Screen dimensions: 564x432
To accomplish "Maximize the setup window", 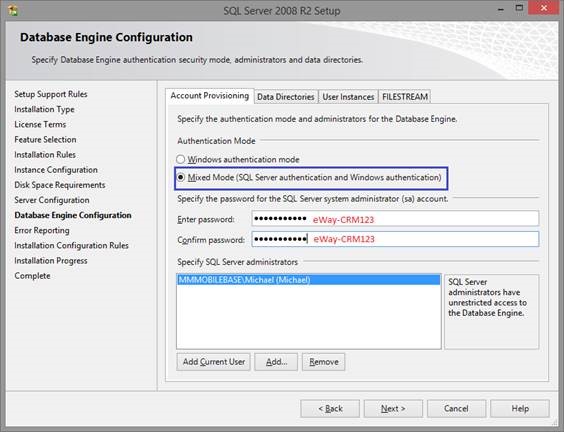I will pyautogui.click(x=519, y=8).
